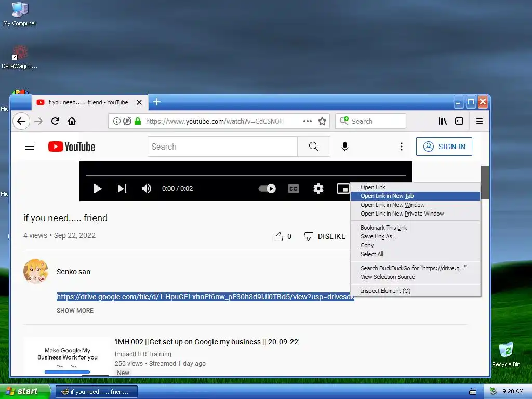Open the Firefox Library icon
Viewport: 532px width, 399px height.
443,121
